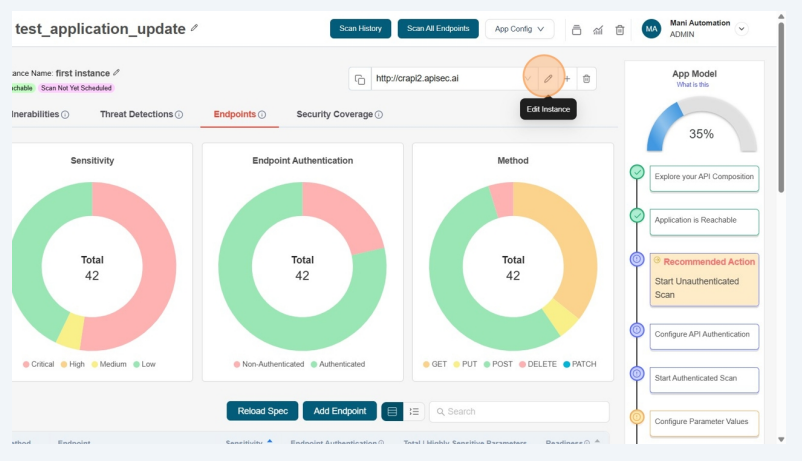Open the analytics chart icon in the header
Image resolution: width=802 pixels, height=461 pixels.
click(x=598, y=30)
